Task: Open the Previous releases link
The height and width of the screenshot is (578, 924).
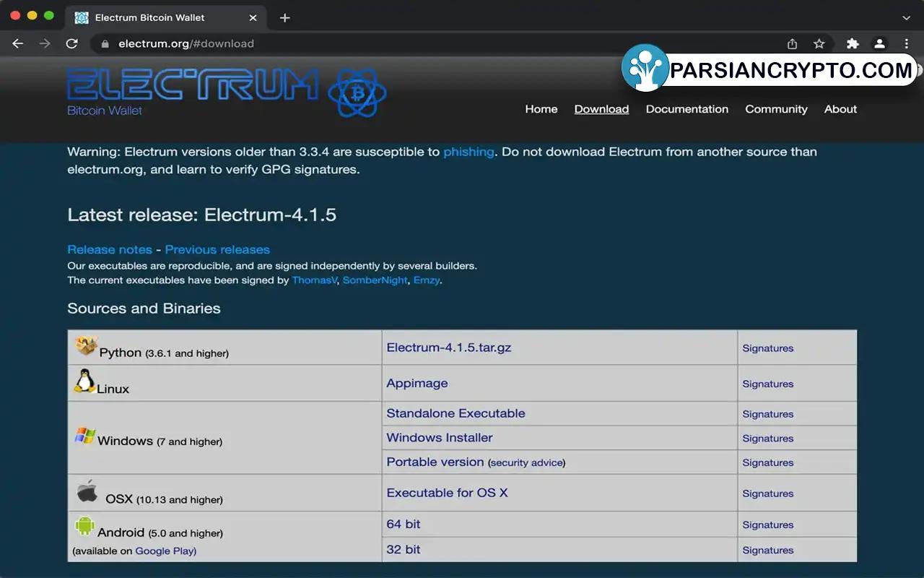Action: [x=217, y=249]
